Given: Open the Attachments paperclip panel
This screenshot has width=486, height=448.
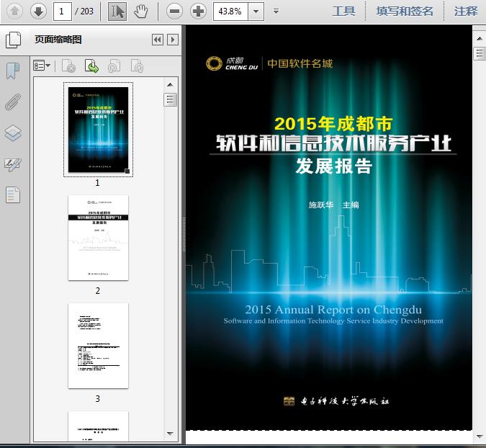Looking at the screenshot, I should (13, 102).
